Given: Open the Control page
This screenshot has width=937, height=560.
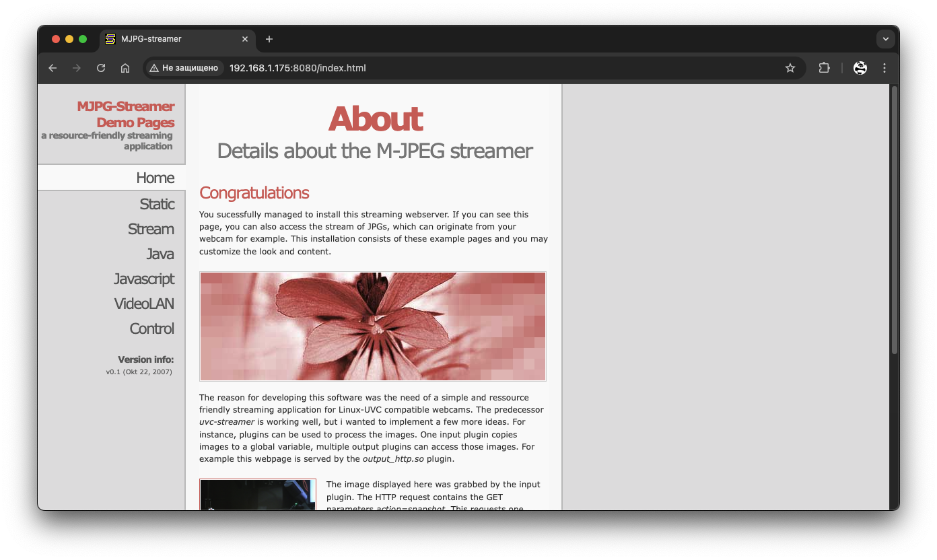Looking at the screenshot, I should pyautogui.click(x=151, y=328).
